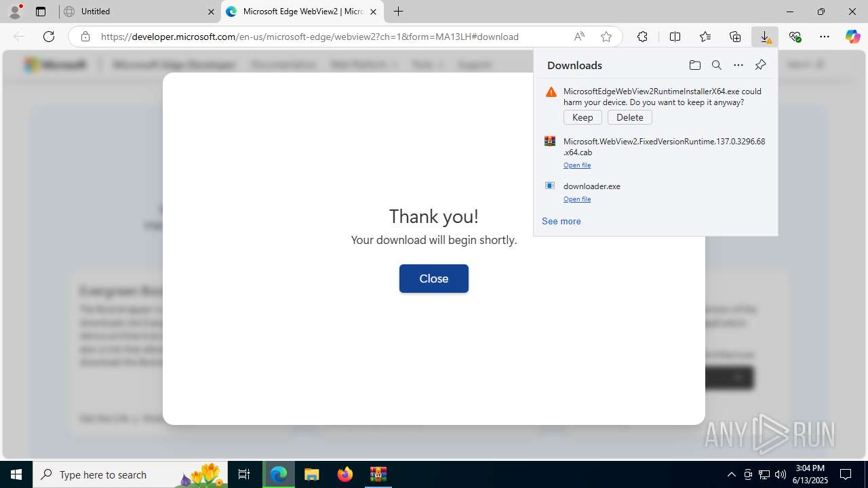The width and height of the screenshot is (868, 488).
Task: Close the Thank you dialog
Action: [x=434, y=279]
